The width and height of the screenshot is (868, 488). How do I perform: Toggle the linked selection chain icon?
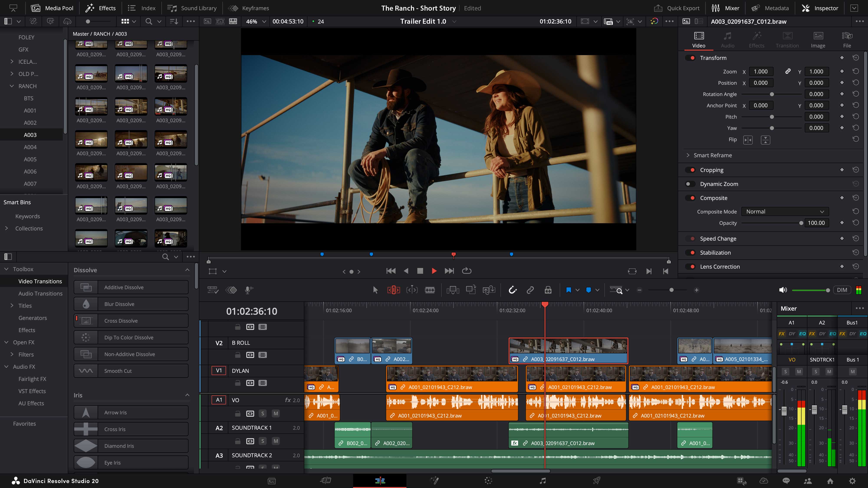[x=530, y=290]
